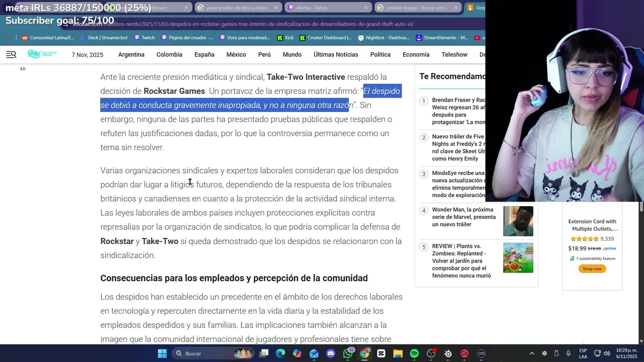
Task: Click the microphone tray icon
Action: pos(569,353)
